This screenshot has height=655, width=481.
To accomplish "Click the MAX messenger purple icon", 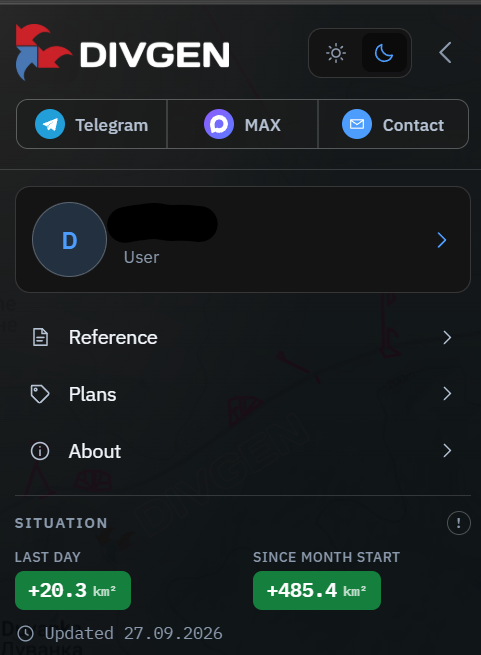I will [x=219, y=124].
